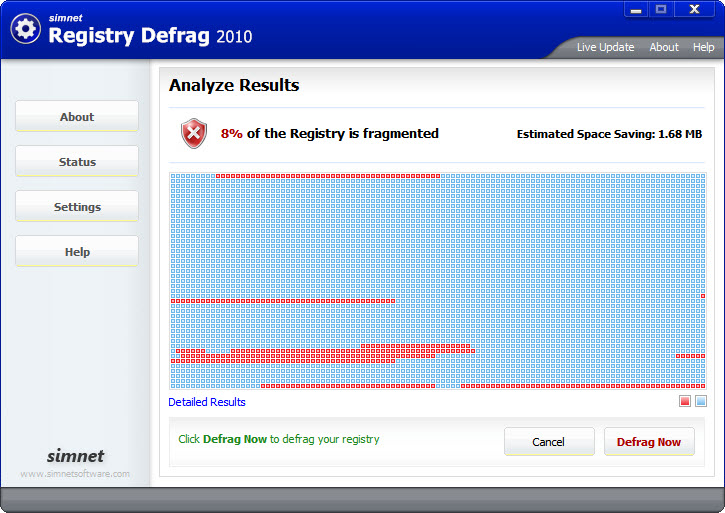The width and height of the screenshot is (725, 513).
Task: Maximize the Registry Defrag window
Action: click(661, 10)
